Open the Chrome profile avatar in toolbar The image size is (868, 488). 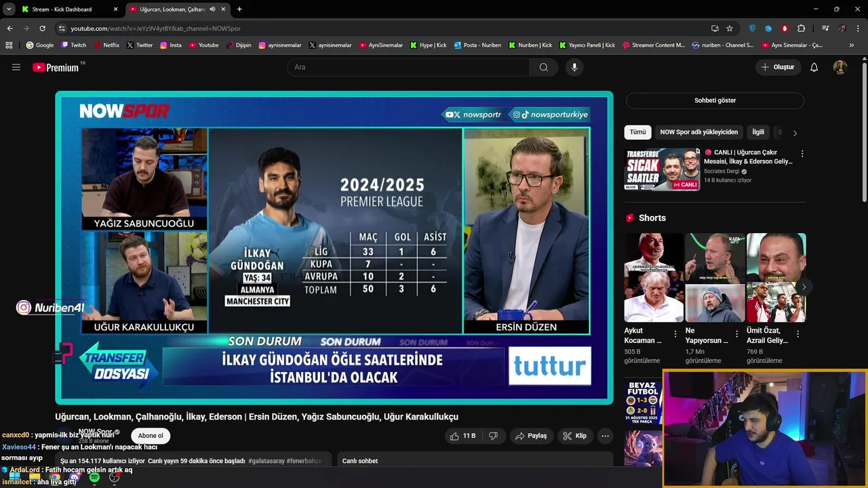point(842,28)
